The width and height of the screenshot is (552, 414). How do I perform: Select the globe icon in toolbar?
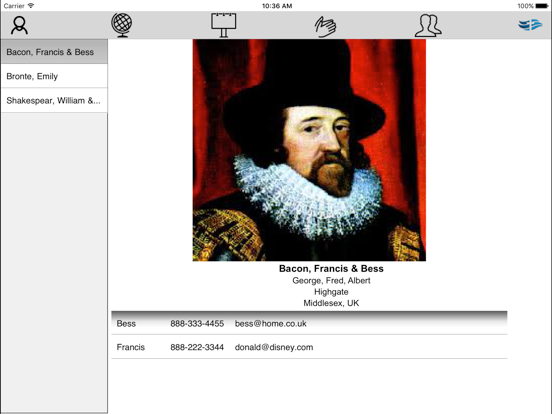coord(122,25)
